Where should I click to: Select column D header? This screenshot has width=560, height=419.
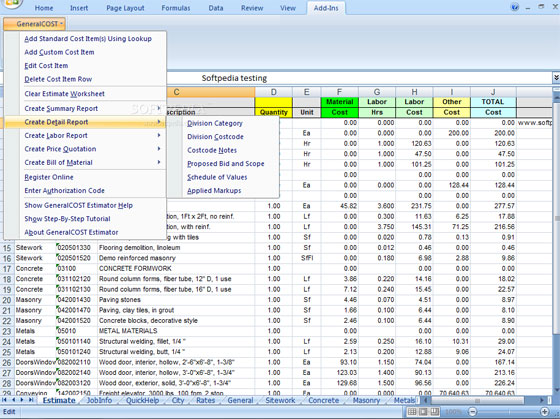coord(274,92)
